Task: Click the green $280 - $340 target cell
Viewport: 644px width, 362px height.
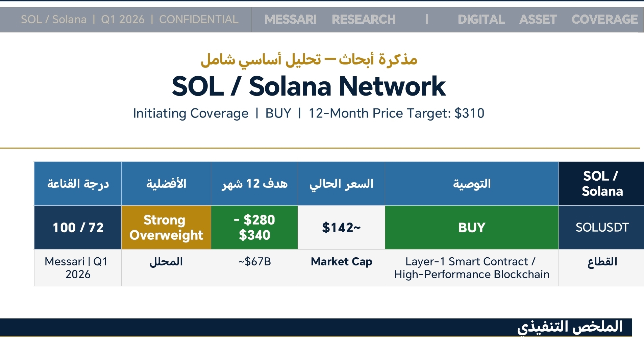Action: coord(254,228)
